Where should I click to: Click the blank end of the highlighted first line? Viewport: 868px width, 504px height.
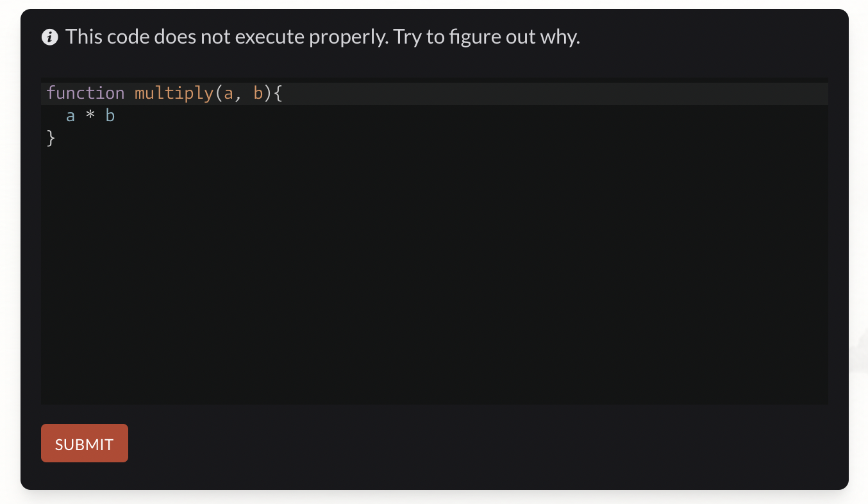(x=551, y=93)
